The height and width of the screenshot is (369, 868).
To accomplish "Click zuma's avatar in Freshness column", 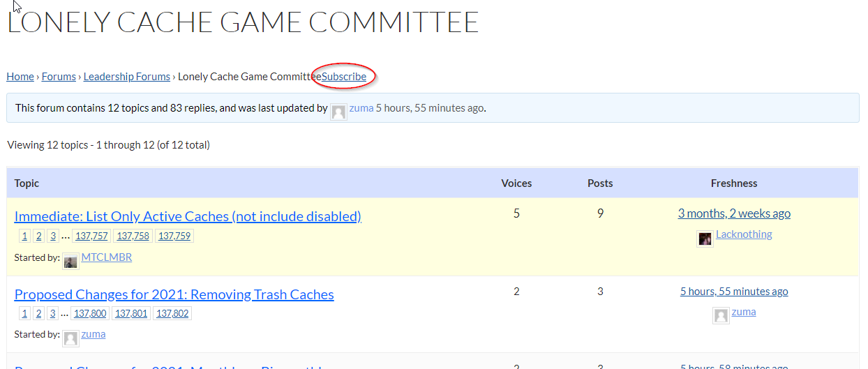I will click(x=721, y=316).
